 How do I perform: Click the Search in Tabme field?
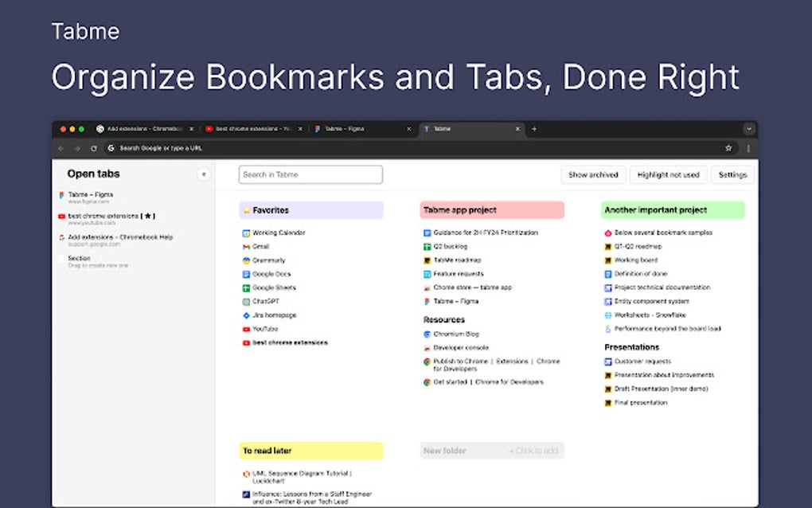coord(310,174)
